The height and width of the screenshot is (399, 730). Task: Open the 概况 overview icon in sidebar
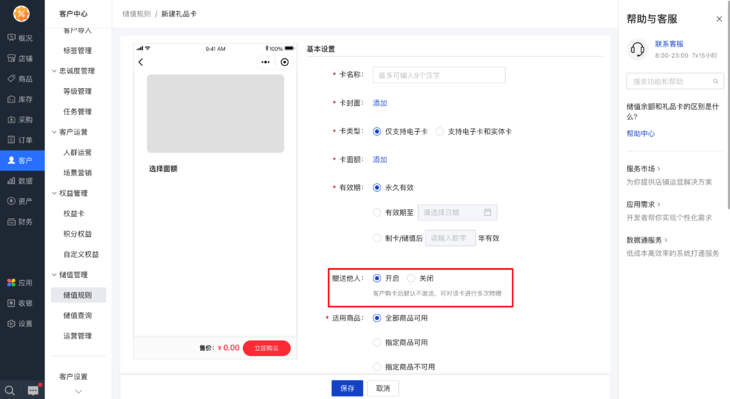[12, 38]
